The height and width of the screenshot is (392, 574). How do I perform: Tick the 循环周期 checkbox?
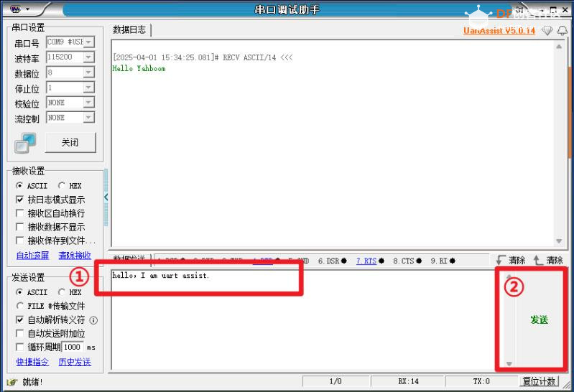[20, 347]
